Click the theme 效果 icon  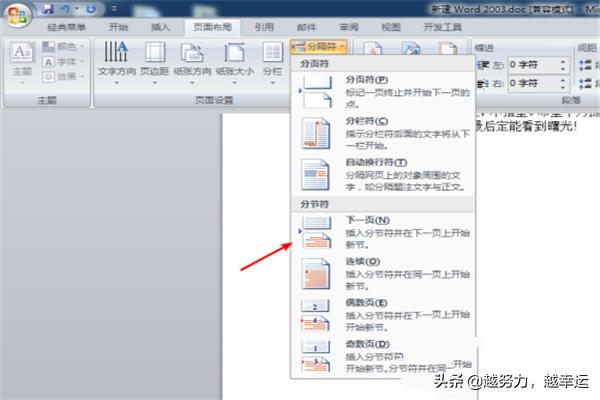(x=48, y=77)
